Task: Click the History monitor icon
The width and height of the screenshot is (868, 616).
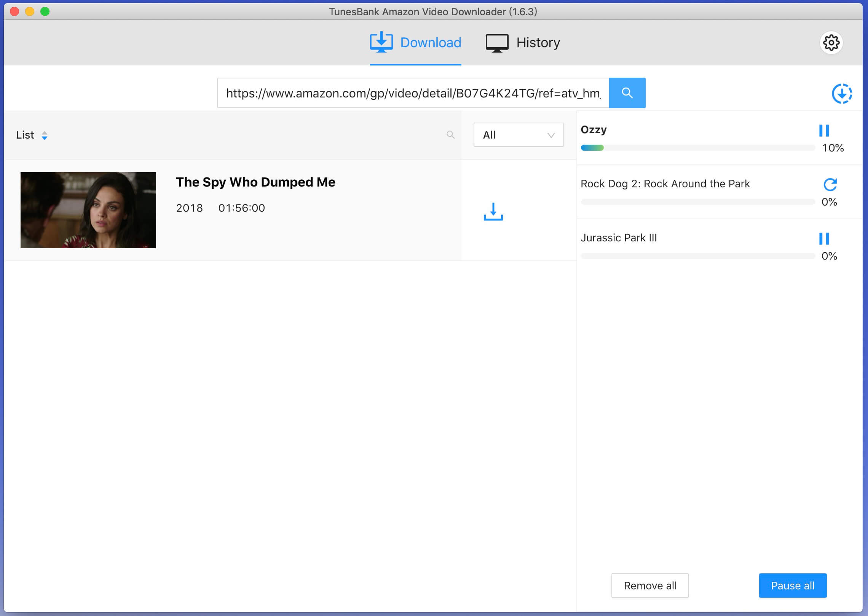Action: [x=497, y=43]
